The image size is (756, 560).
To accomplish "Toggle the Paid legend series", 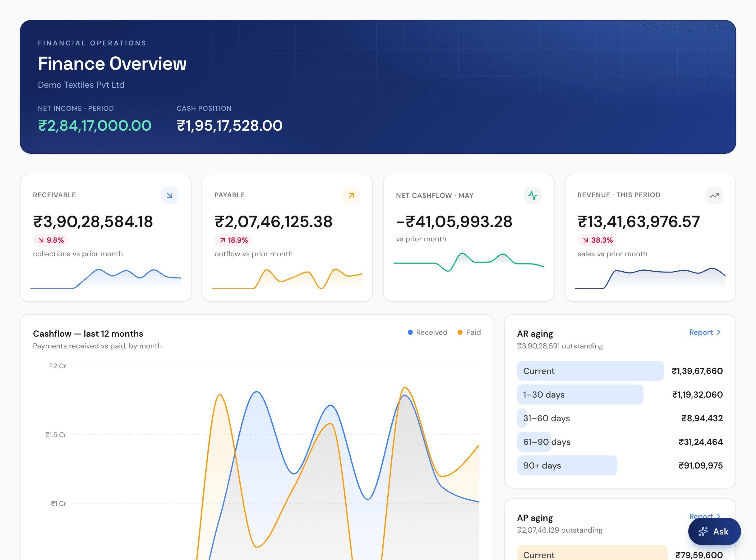I will (x=469, y=332).
